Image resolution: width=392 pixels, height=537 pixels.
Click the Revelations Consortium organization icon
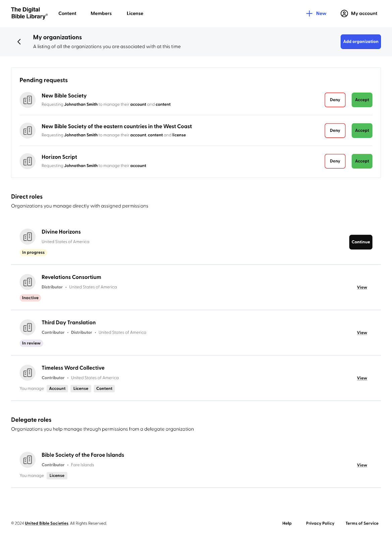27,282
